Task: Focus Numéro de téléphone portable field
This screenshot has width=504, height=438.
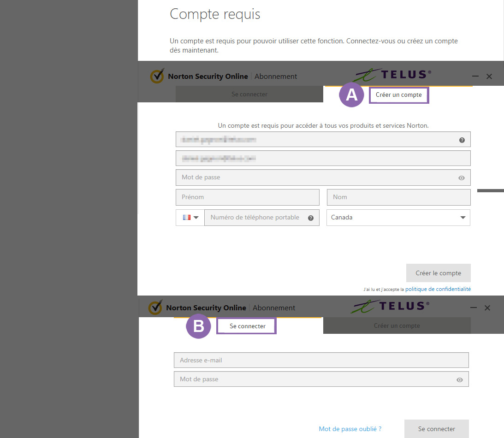Action: [261, 218]
